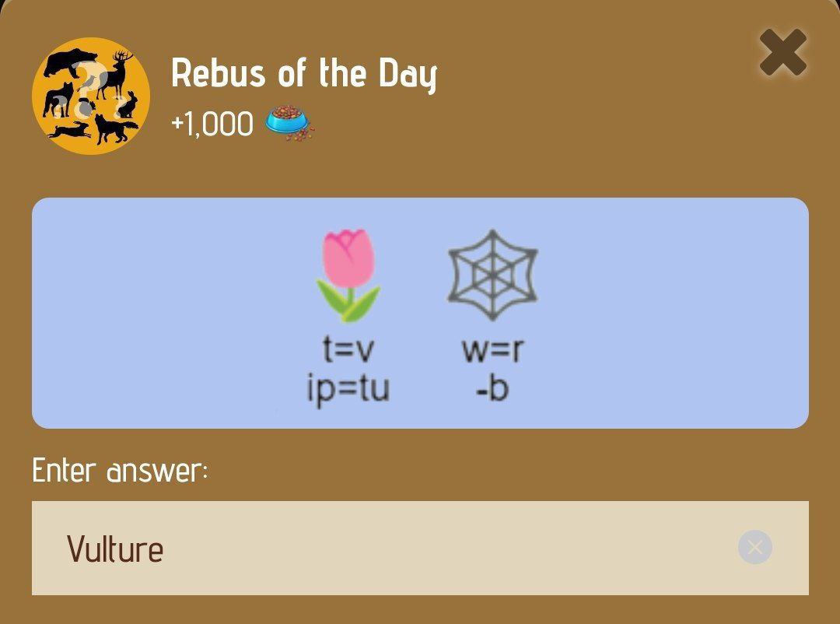The height and width of the screenshot is (624, 840).
Task: Click the "ip=tu" hint under the tulip
Action: click(x=348, y=390)
